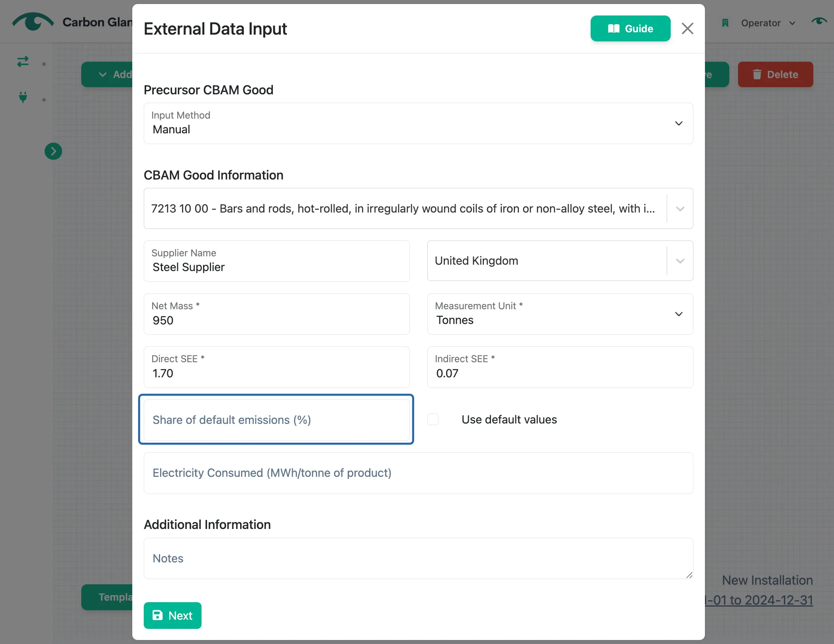The height and width of the screenshot is (644, 834).
Task: Click the Precursor CBAM Good heading
Action: tap(208, 90)
